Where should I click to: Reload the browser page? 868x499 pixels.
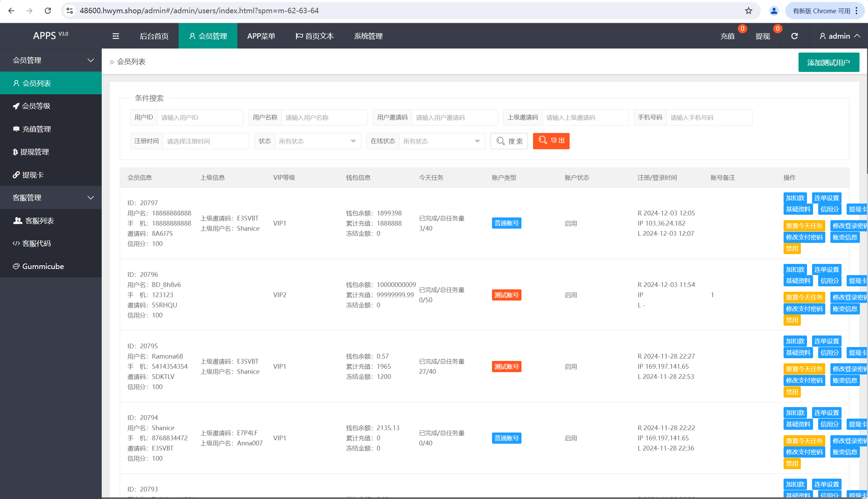(48, 11)
